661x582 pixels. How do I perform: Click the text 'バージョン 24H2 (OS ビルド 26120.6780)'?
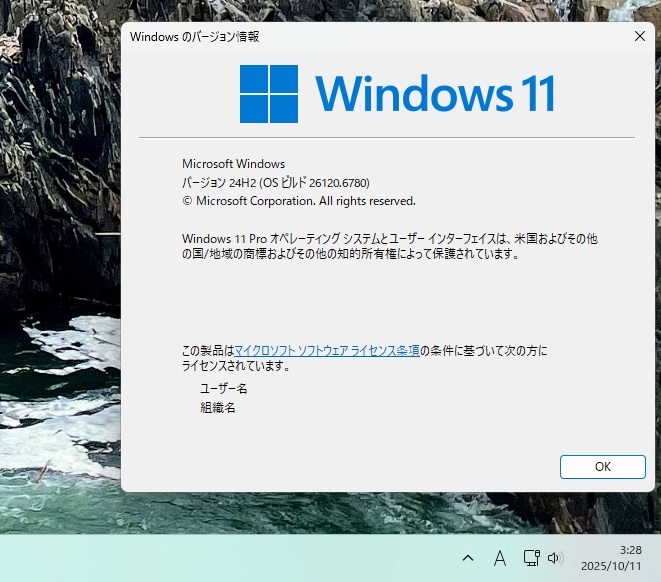[276, 182]
